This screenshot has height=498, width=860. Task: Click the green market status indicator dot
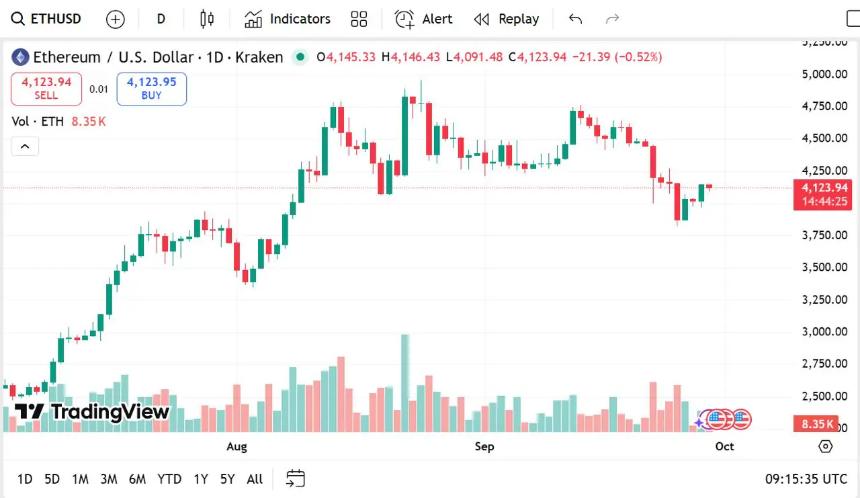pos(299,57)
